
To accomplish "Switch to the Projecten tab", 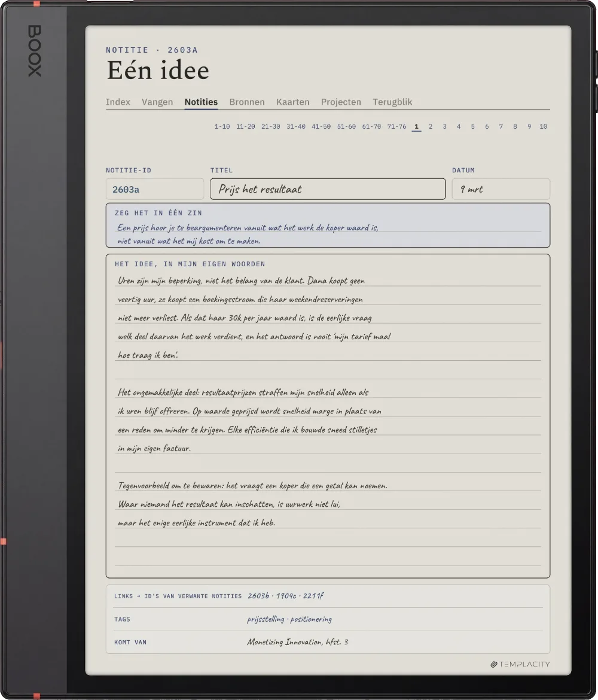I will click(x=341, y=102).
